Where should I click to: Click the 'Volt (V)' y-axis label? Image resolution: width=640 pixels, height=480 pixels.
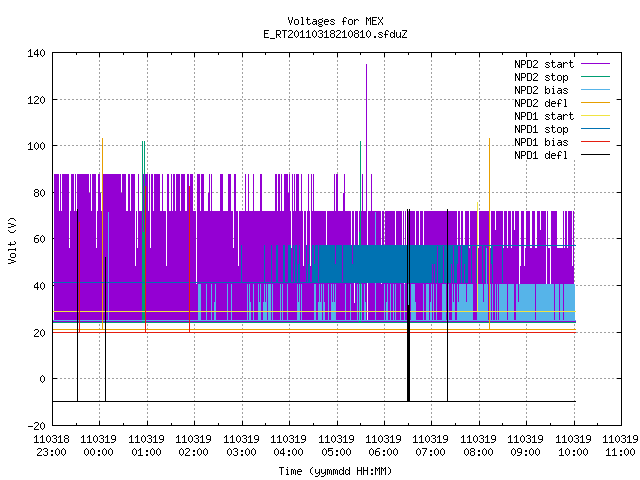tap(12, 240)
